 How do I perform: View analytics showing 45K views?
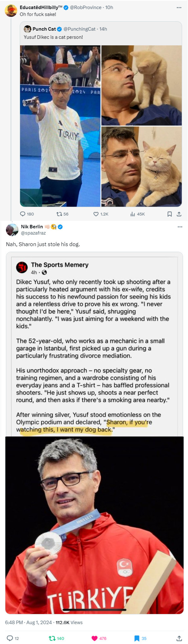(133, 214)
